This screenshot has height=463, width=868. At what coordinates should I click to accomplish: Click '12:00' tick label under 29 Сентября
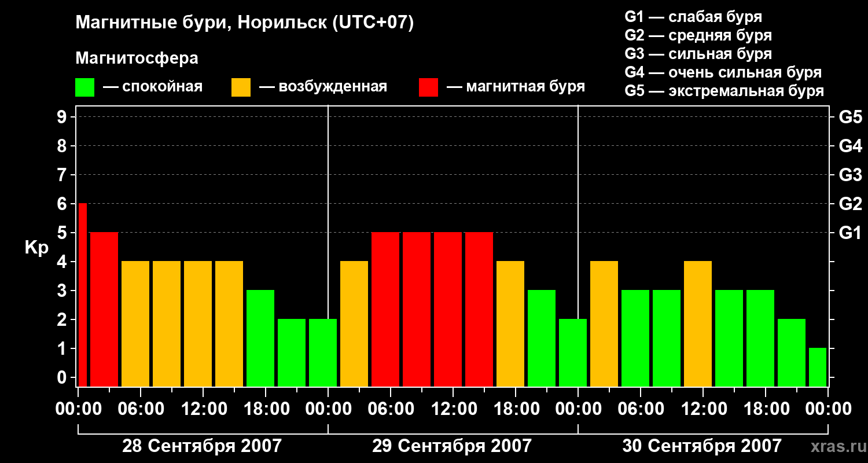coord(453,409)
